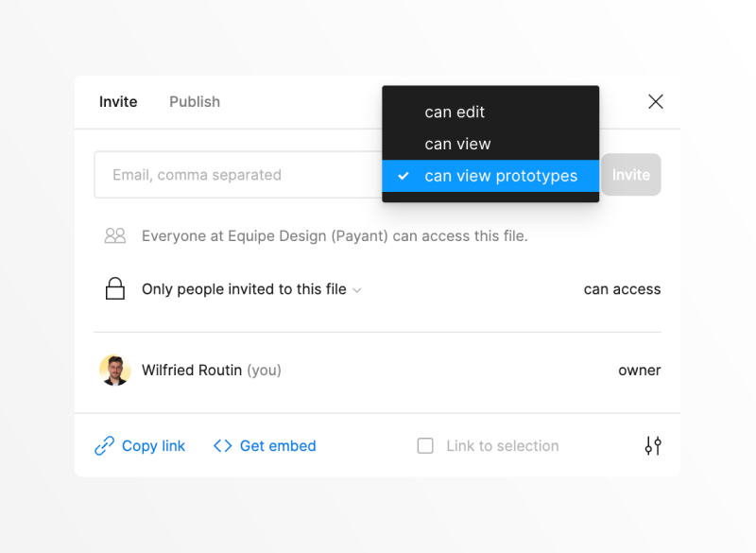Expand the Only people invited dropdown chevron

click(357, 290)
